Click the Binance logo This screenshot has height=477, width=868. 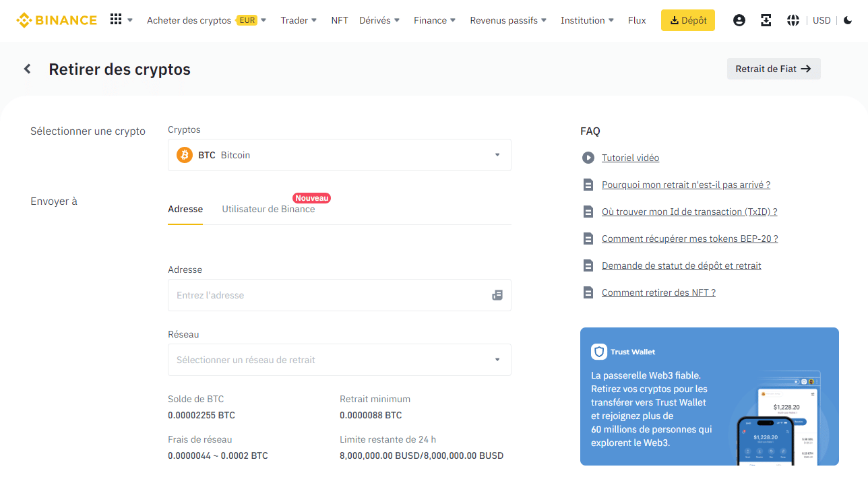coord(57,20)
